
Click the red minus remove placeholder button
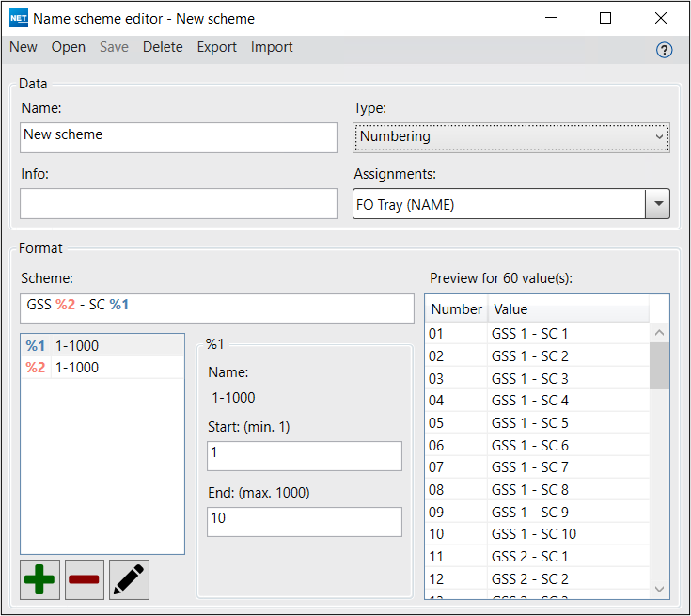[84, 579]
